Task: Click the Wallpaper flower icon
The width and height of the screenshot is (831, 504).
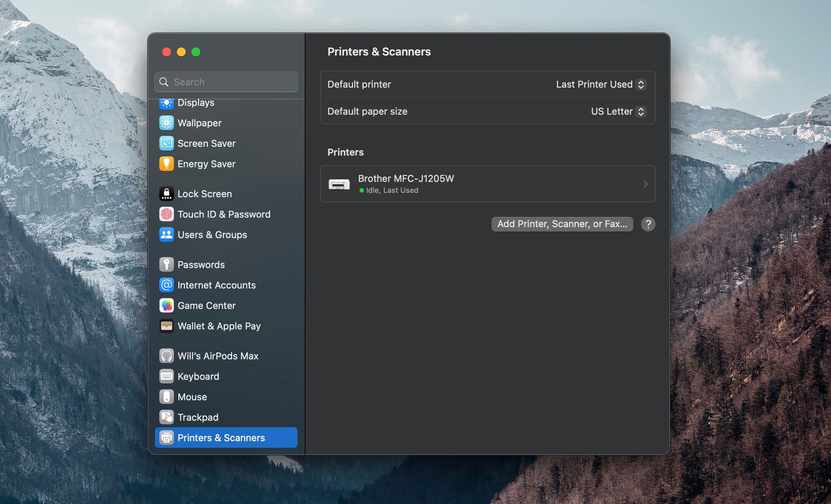Action: [167, 123]
